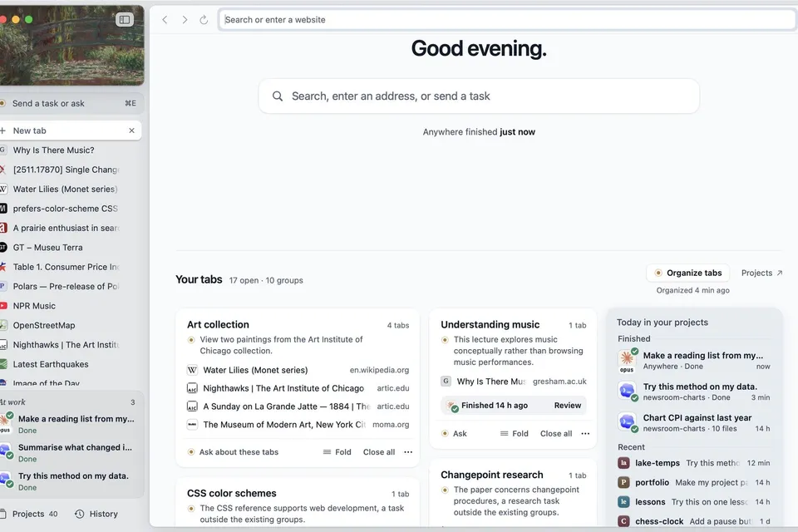
Task: Open A Sunday on La Grande Jatte entry
Action: (x=298, y=406)
